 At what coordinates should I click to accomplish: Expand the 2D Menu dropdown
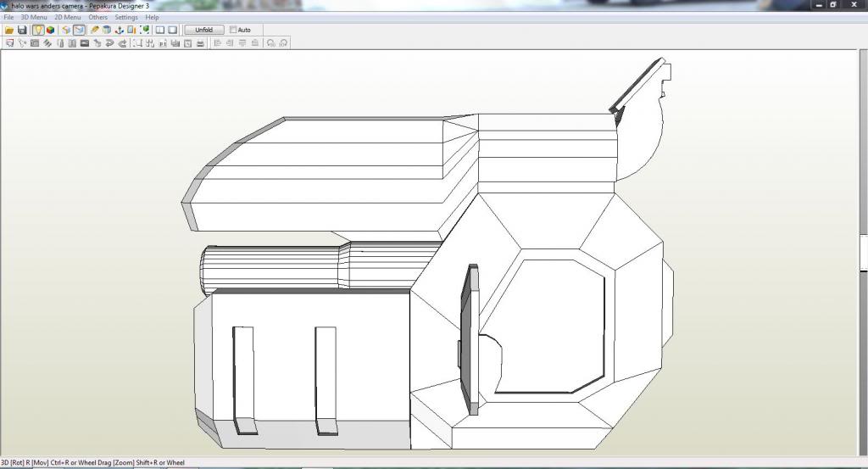[68, 17]
